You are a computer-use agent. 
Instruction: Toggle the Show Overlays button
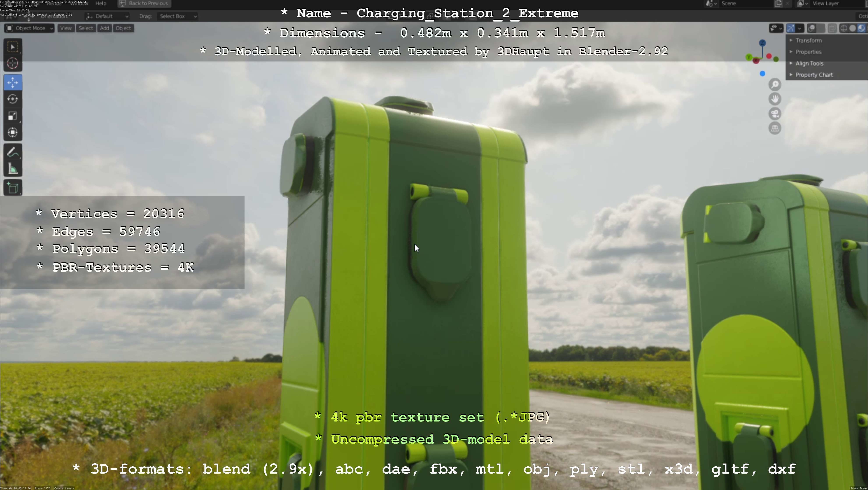[812, 28]
